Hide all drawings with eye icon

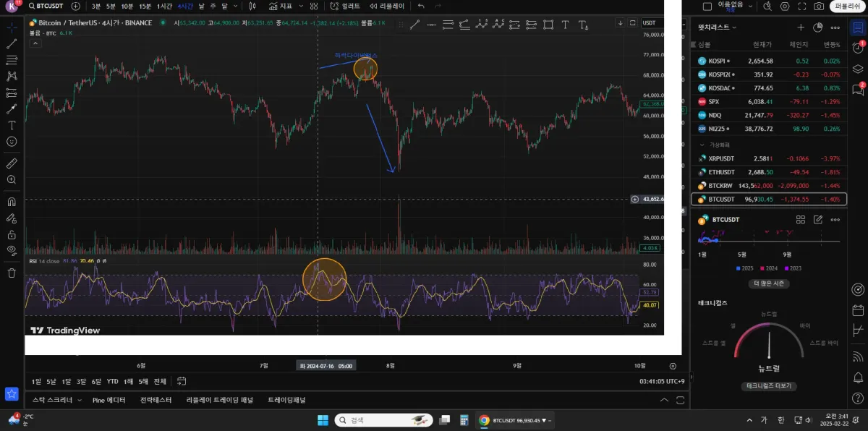(12, 250)
